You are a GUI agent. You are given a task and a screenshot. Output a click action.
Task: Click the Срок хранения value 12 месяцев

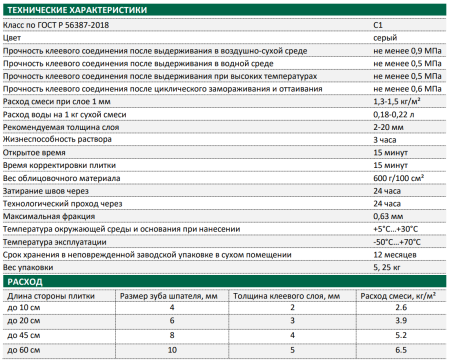(395, 255)
